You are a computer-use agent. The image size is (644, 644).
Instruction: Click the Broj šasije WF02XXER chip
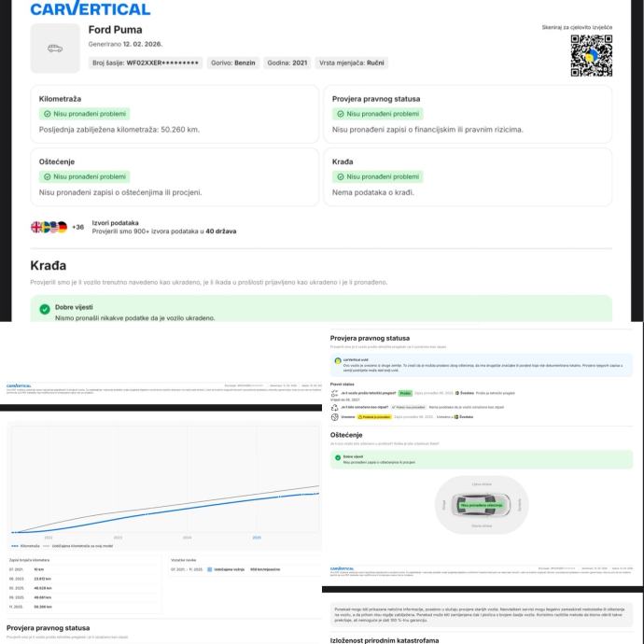[146, 63]
